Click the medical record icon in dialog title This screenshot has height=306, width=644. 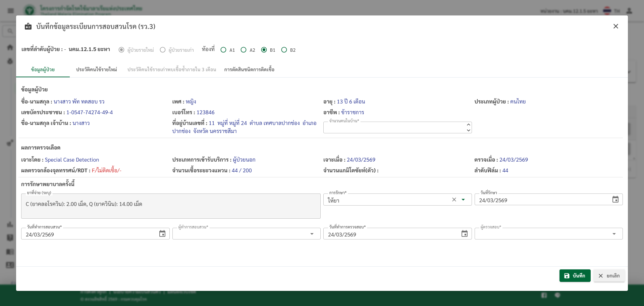click(x=28, y=27)
